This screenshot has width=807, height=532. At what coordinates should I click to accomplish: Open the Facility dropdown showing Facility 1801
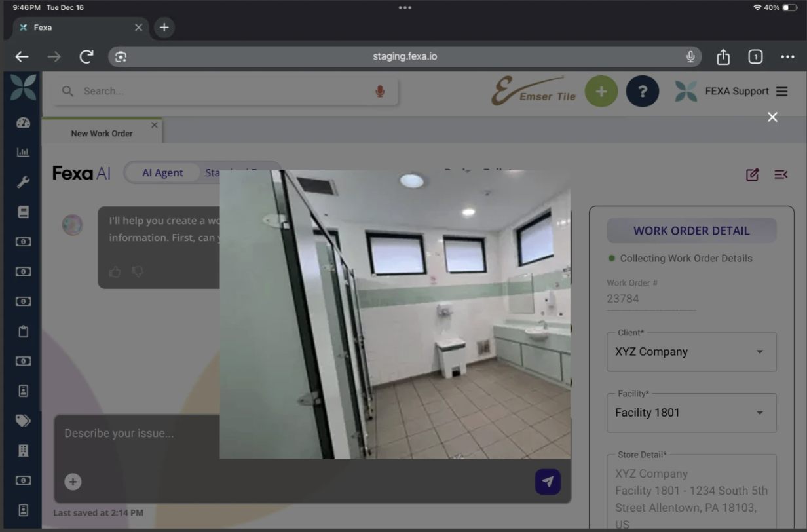[691, 413]
